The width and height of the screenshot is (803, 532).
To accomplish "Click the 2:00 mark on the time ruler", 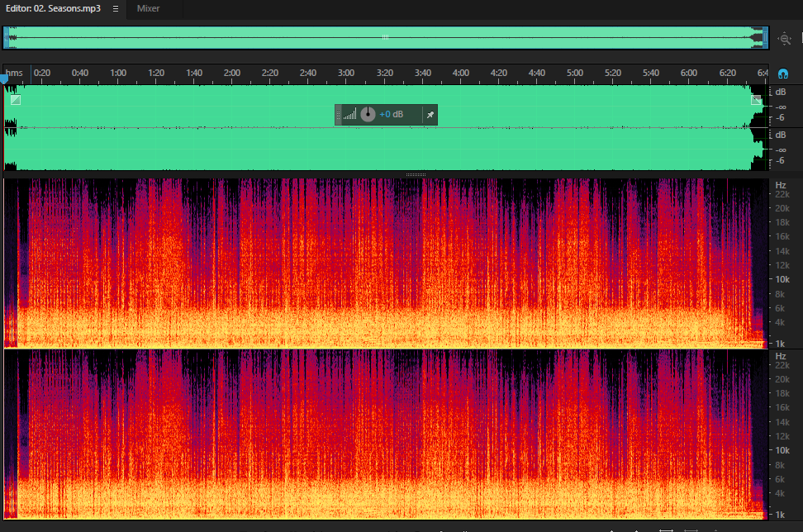I will tap(232, 73).
